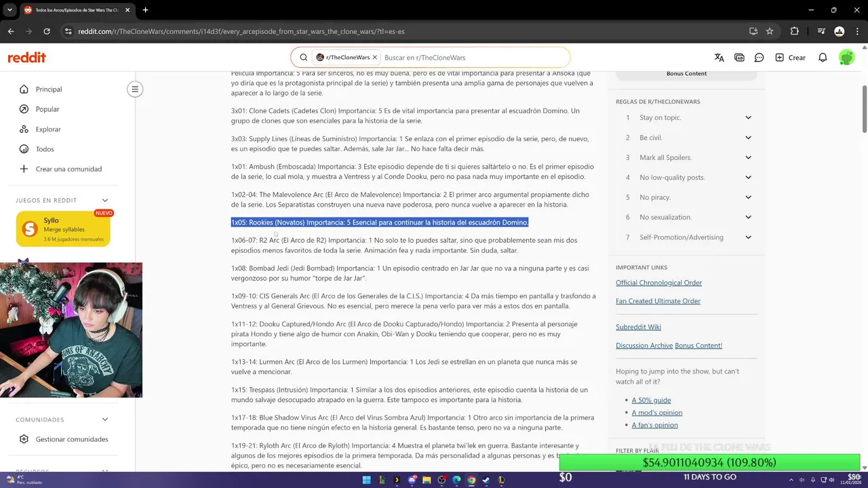Select the Clone Wars Reddit tab
868x488 pixels.
click(77, 10)
